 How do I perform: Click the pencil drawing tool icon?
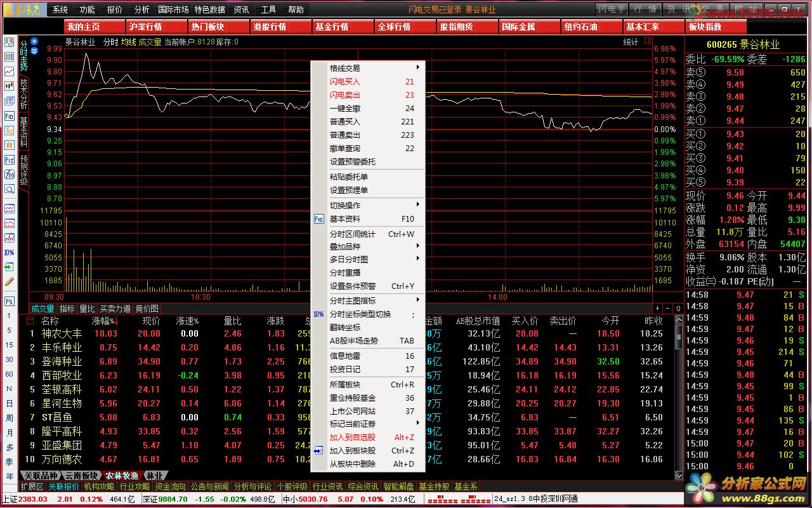(x=10, y=281)
